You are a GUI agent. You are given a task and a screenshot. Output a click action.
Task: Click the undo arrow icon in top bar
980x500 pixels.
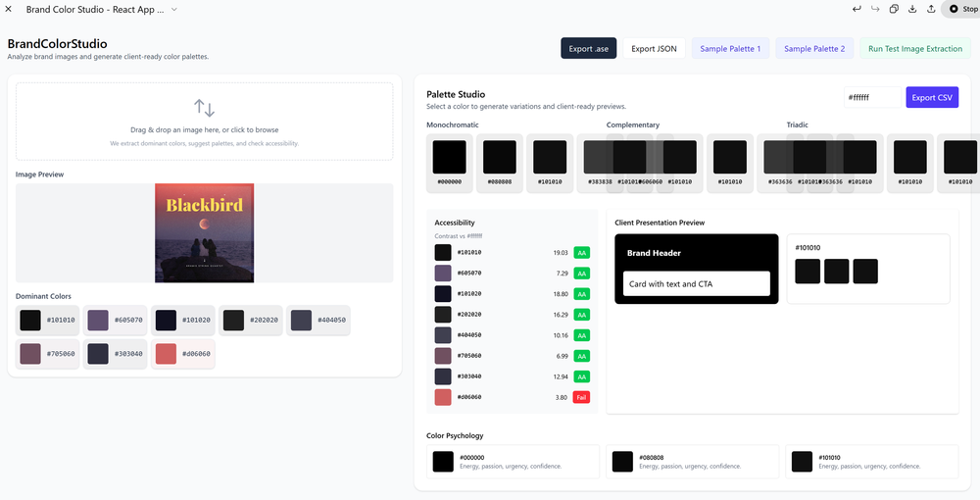[x=857, y=9]
